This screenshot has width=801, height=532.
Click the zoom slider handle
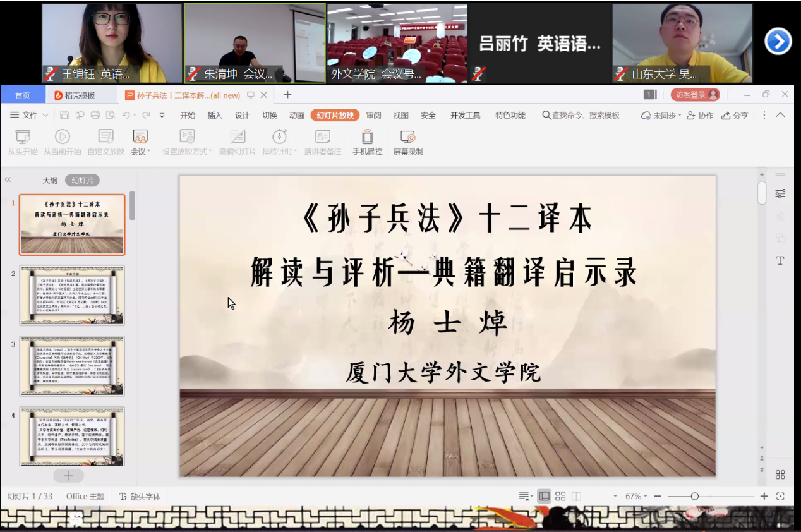[694, 497]
